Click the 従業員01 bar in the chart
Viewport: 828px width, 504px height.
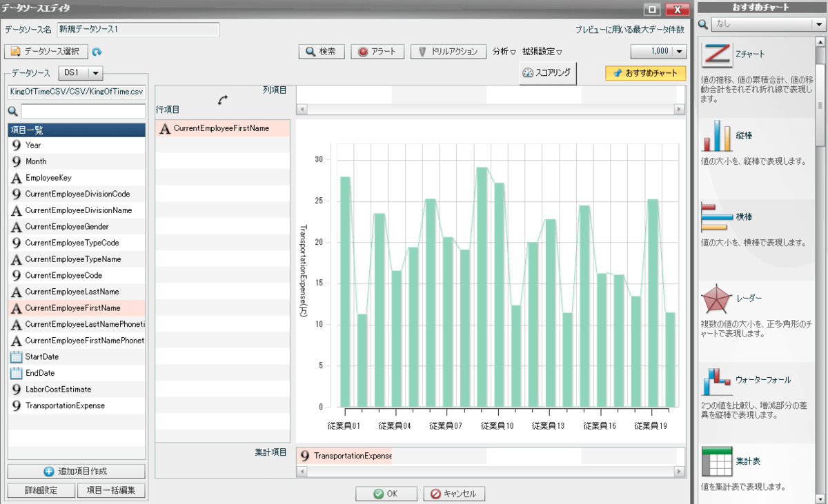pyautogui.click(x=345, y=292)
